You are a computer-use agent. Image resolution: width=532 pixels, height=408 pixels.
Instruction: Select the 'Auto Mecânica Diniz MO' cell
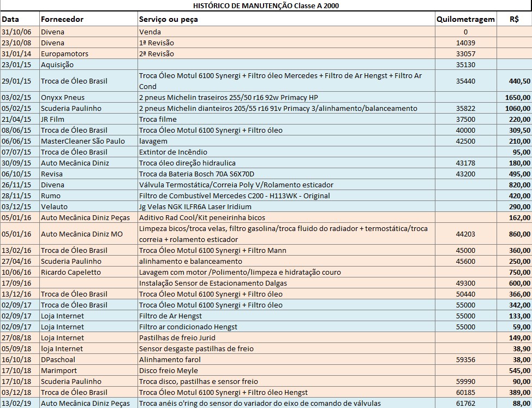tap(88, 234)
